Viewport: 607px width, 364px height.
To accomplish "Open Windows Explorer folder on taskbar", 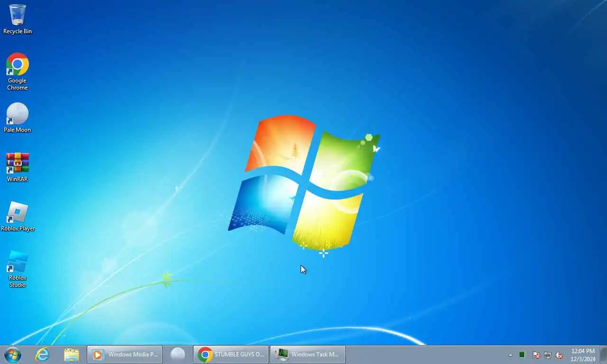I will (72, 355).
